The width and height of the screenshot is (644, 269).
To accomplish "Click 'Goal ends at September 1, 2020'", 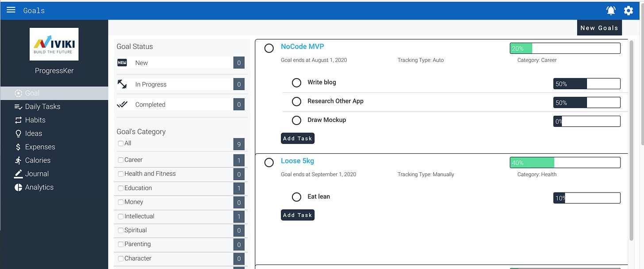I will 318,174.
